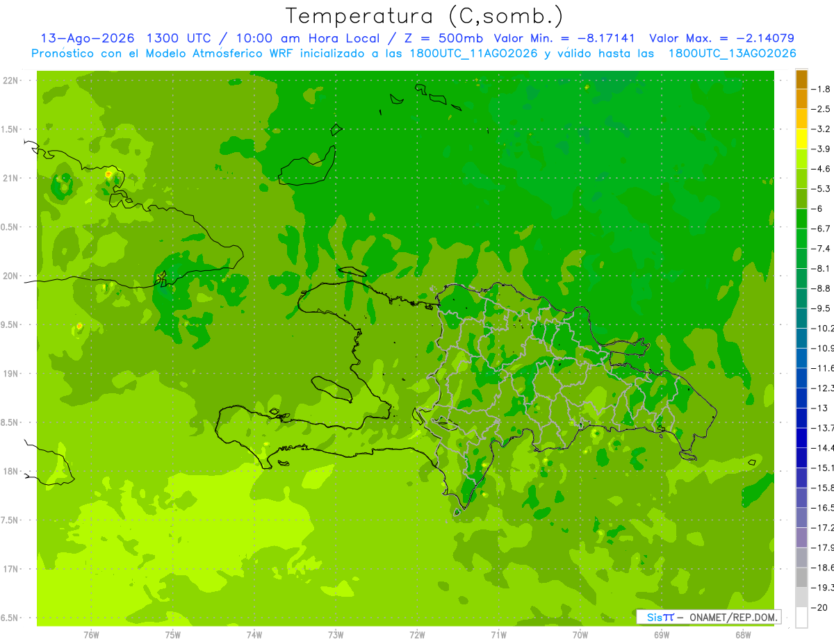Image resolution: width=834 pixels, height=644 pixels.
Task: Click the -5.3 colorbar label
Action: click(821, 189)
